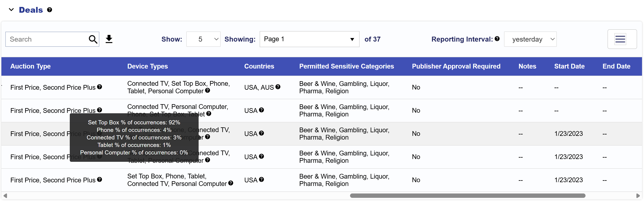The width and height of the screenshot is (644, 201).
Task: Click first row 'First Price, Second Price Plus'
Action: (x=53, y=87)
